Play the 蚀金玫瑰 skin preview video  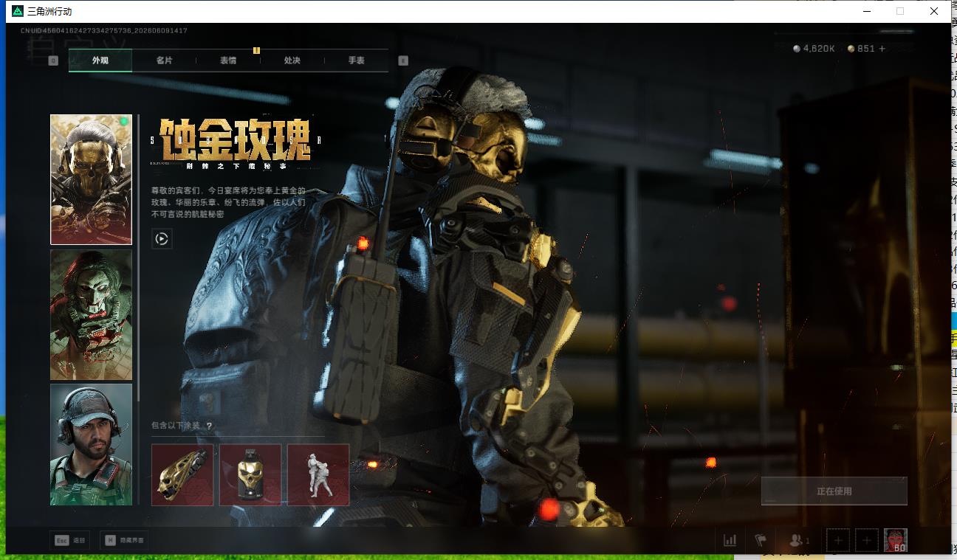[162, 238]
